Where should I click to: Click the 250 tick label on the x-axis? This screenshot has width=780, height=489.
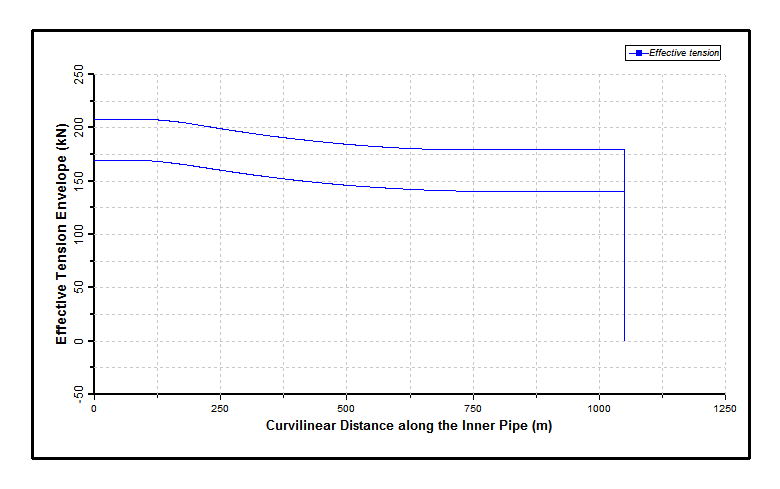coord(220,408)
